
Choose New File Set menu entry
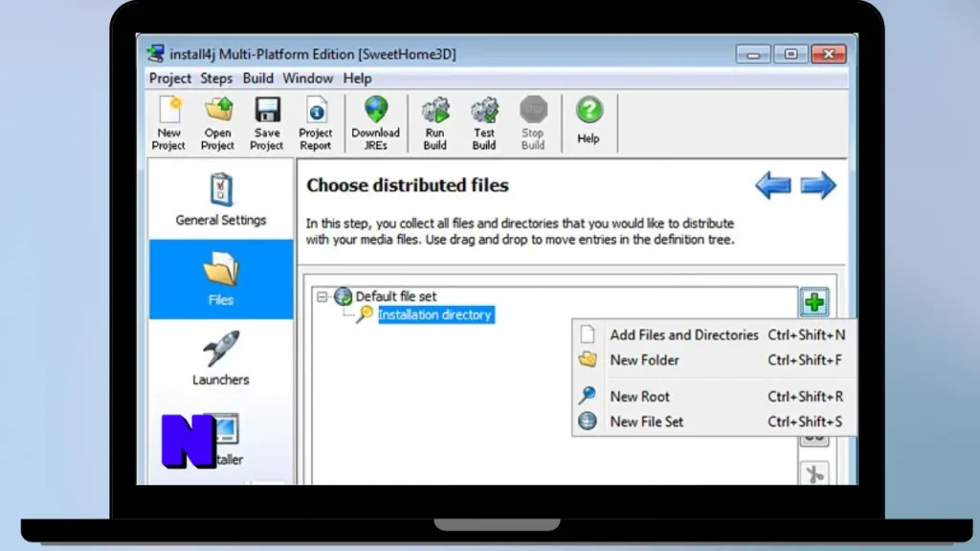[x=713, y=422]
